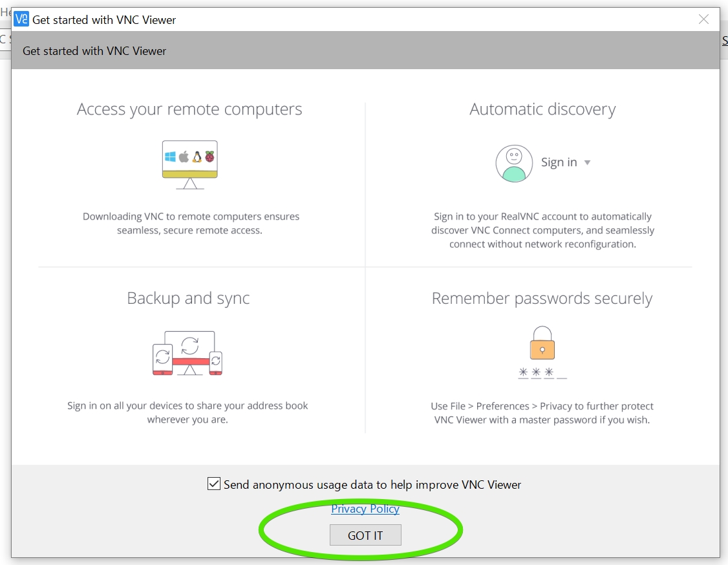Click the password asterisks below the padlock
This screenshot has width=728, height=565.
(542, 373)
